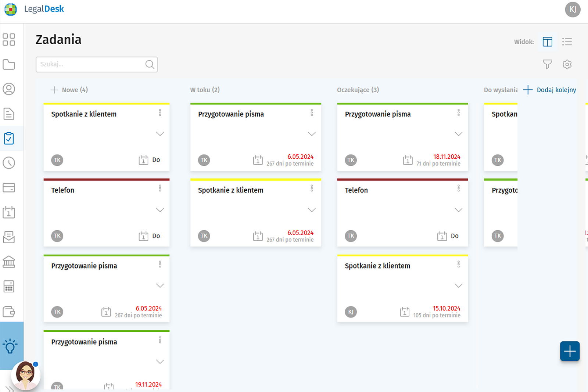Click the blue floating plus button
The image size is (588, 392).
pos(570,351)
